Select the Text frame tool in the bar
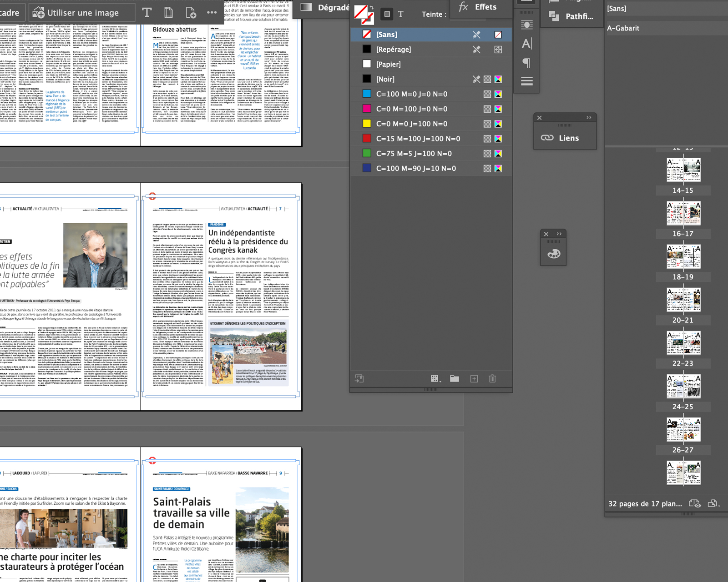Screen dimensions: 728x582 point(147,13)
